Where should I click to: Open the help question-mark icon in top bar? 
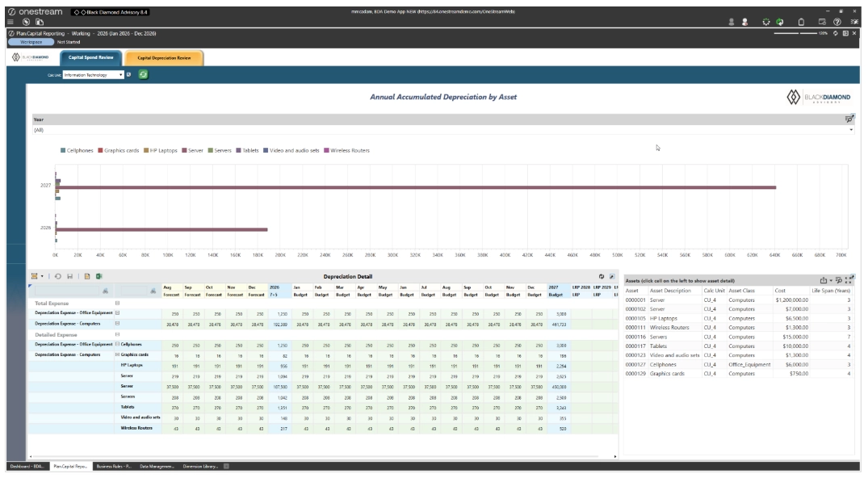click(837, 22)
